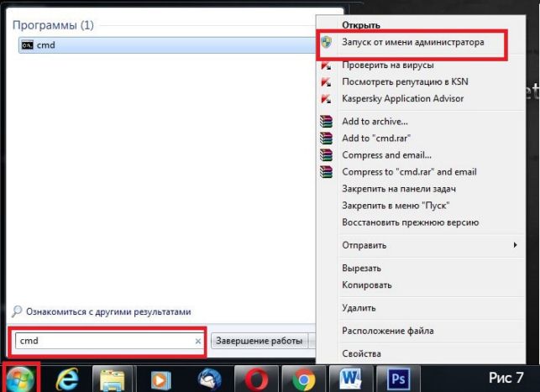The width and height of the screenshot is (540, 392).
Task: Open Thunderbird mail icon on taskbar
Action: [209, 379]
